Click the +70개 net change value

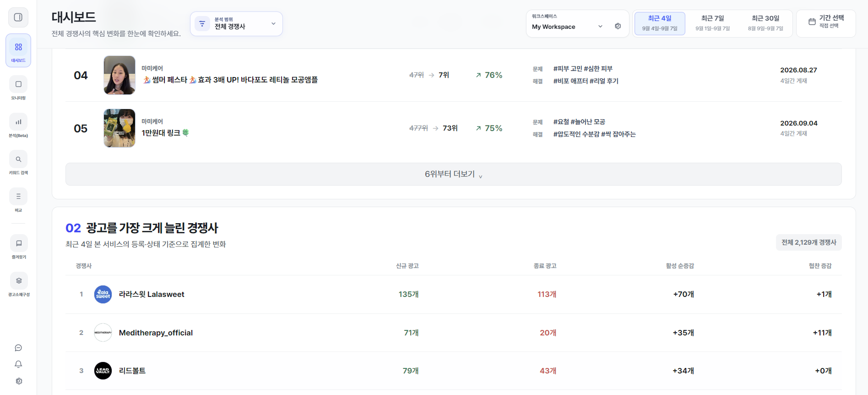click(x=684, y=294)
